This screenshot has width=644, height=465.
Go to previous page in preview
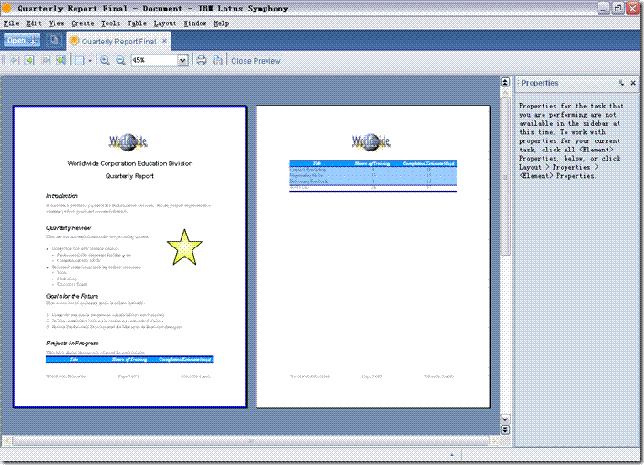point(30,61)
